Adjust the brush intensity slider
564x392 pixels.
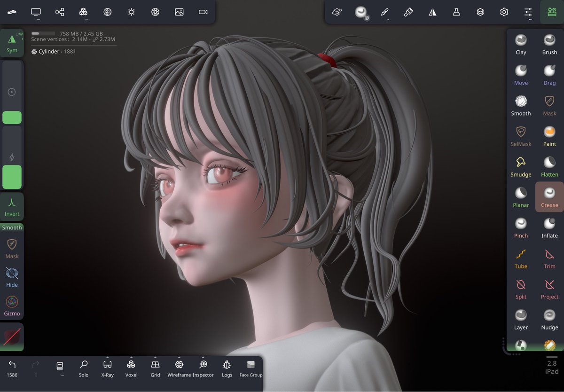point(12,157)
